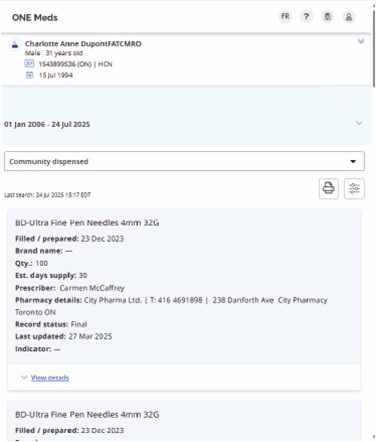This screenshot has height=442, width=376.
Task: Select first BD-Ultra Fine Pen Needles card
Action: coord(184,299)
